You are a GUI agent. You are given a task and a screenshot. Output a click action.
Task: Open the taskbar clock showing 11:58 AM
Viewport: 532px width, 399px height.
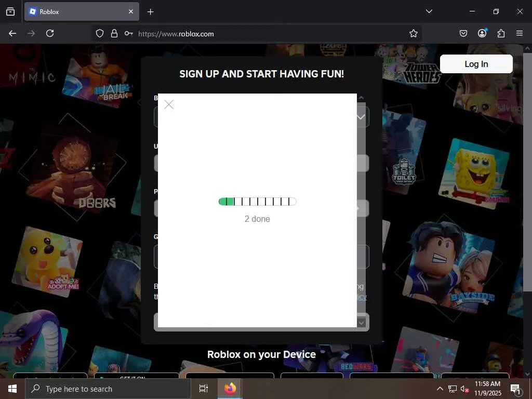tap(487, 389)
